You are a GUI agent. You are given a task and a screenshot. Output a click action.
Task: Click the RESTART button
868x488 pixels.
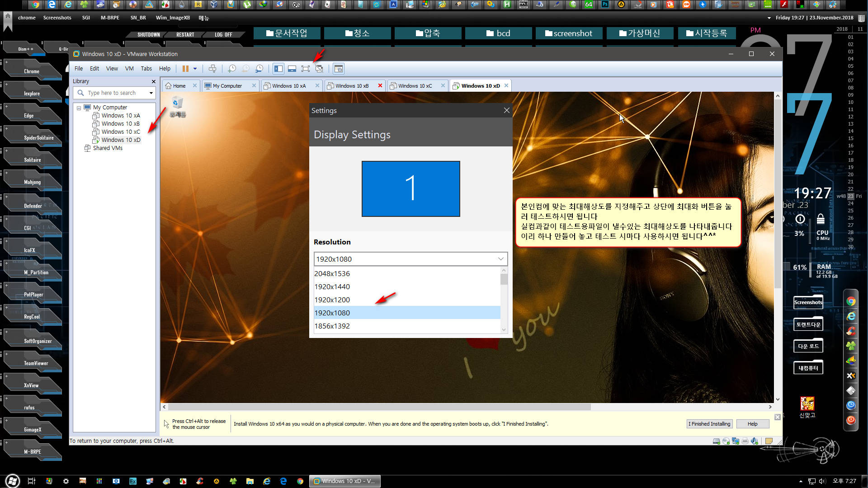click(x=185, y=35)
